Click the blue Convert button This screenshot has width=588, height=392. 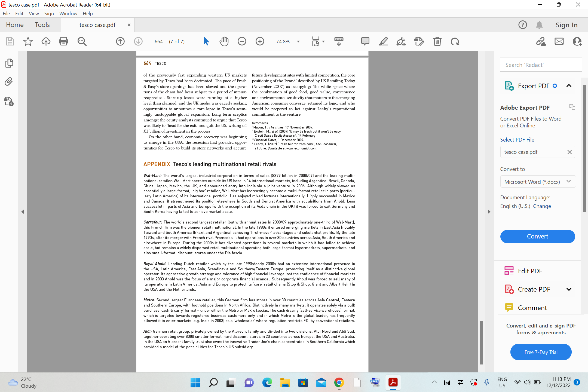[x=537, y=236]
